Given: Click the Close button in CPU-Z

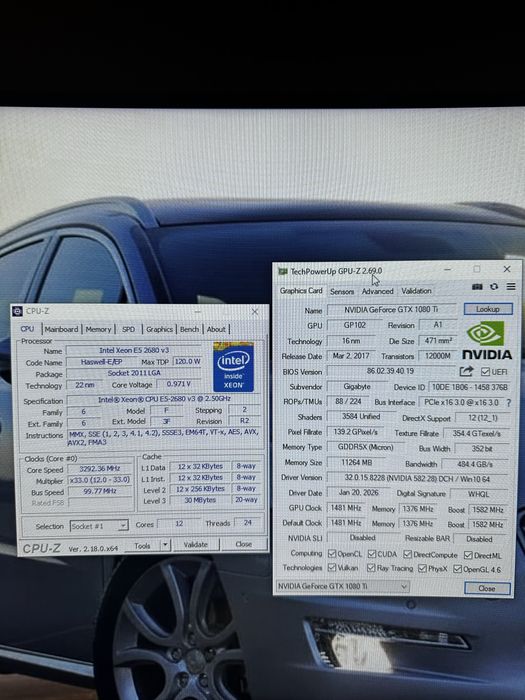Looking at the screenshot, I should (x=244, y=544).
